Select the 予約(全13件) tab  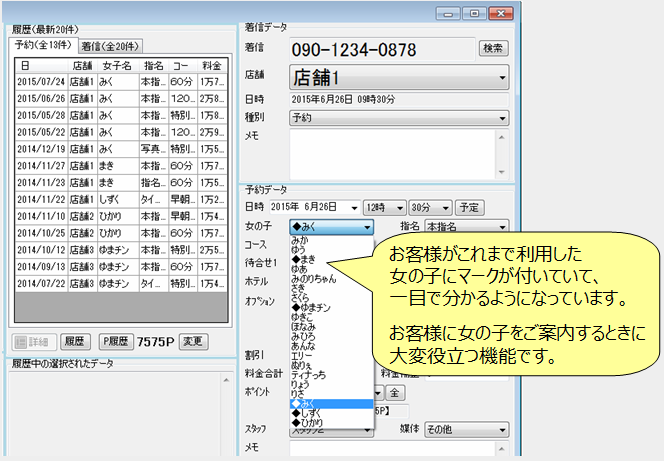(44, 46)
